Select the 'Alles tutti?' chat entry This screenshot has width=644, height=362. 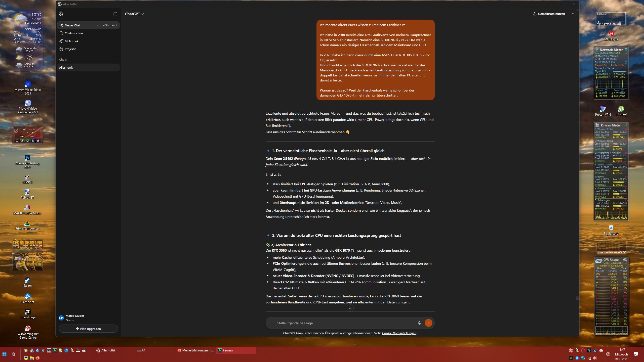pyautogui.click(x=66, y=68)
